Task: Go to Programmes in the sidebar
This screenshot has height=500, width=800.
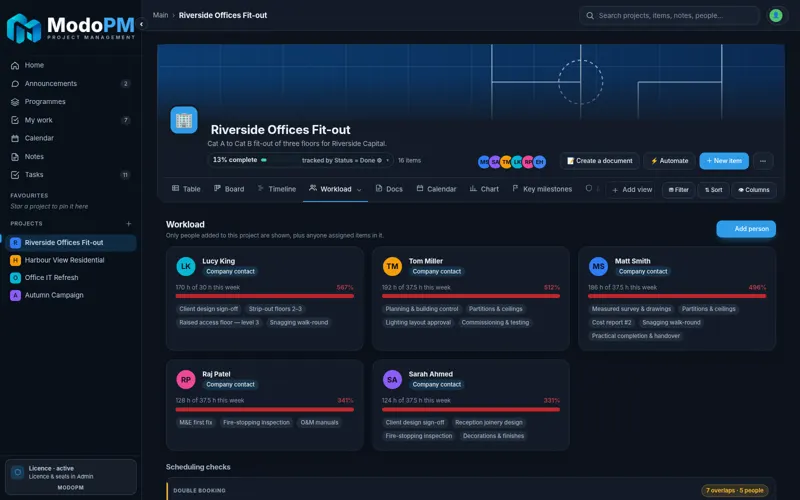Action: (70, 102)
